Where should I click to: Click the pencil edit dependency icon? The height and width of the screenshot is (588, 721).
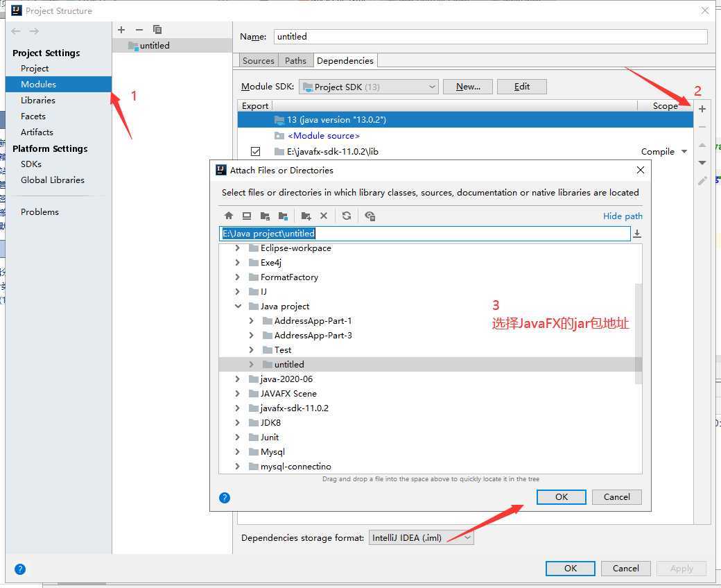702,181
